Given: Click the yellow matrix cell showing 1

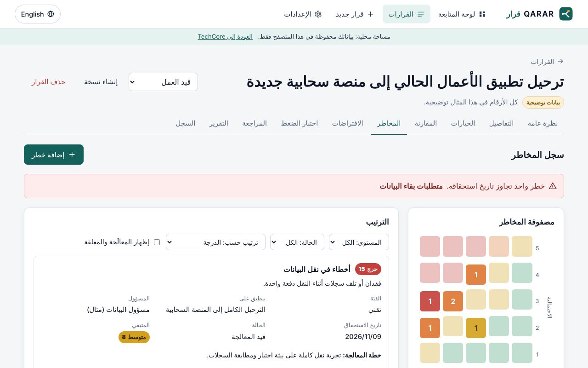Looking at the screenshot, I should (x=476, y=328).
